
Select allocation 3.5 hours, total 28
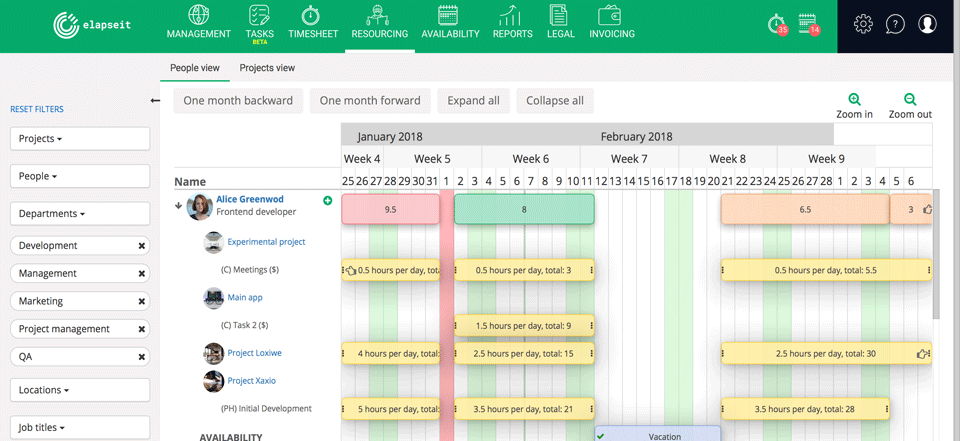805,409
